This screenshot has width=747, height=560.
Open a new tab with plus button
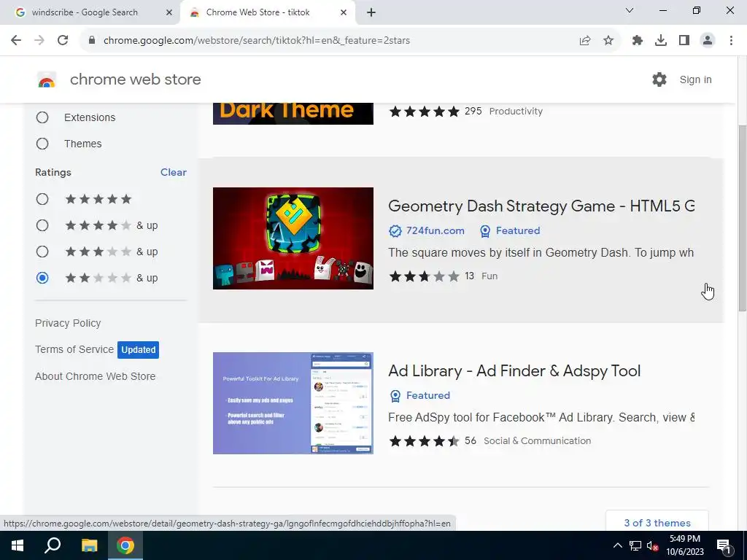tap(371, 12)
